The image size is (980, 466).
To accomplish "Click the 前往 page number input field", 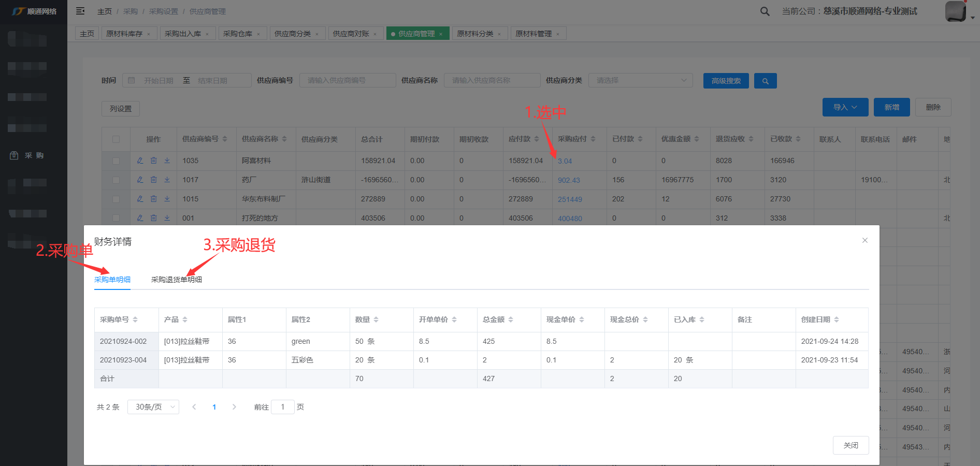I will [283, 407].
